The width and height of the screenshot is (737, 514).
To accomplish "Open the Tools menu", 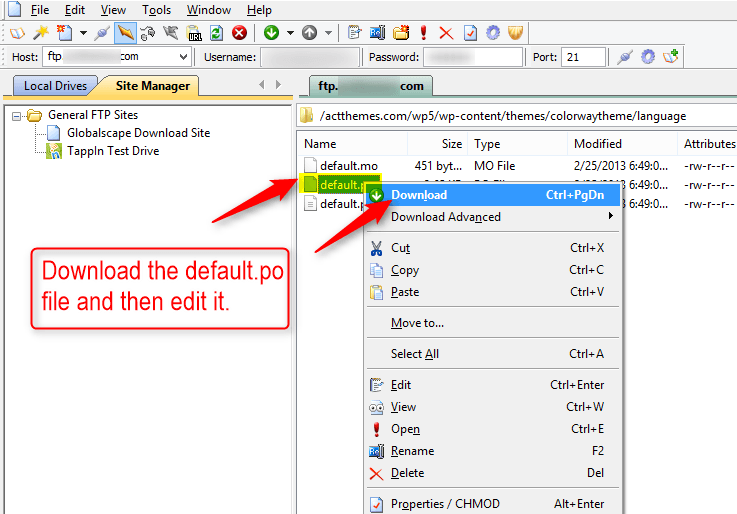I will point(157,10).
